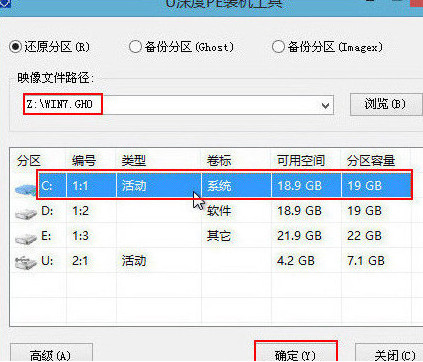Click 4.2 GB free space value
Image resolution: width=423 pixels, height=362 pixels.
[296, 261]
